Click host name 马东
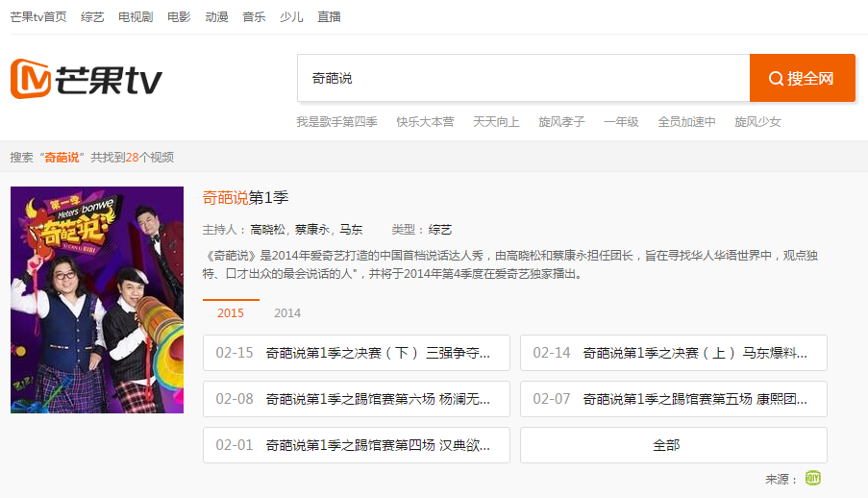 click(x=351, y=230)
